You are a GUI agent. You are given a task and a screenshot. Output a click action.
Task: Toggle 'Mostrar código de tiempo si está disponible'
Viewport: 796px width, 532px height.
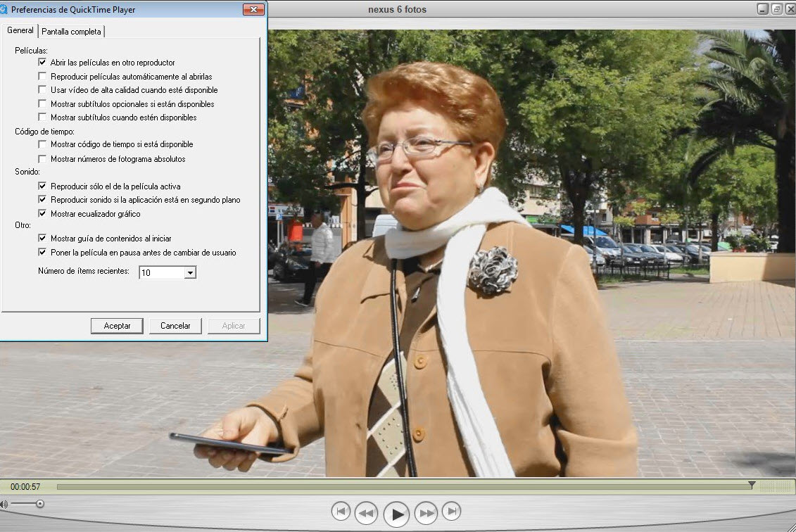point(43,144)
